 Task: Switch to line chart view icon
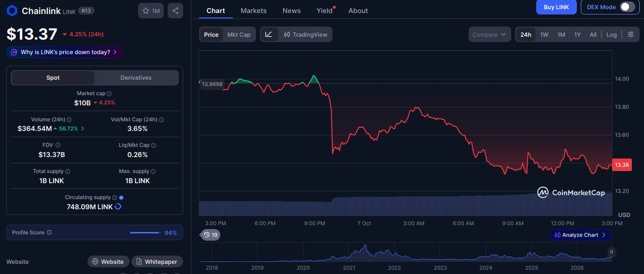(x=269, y=34)
